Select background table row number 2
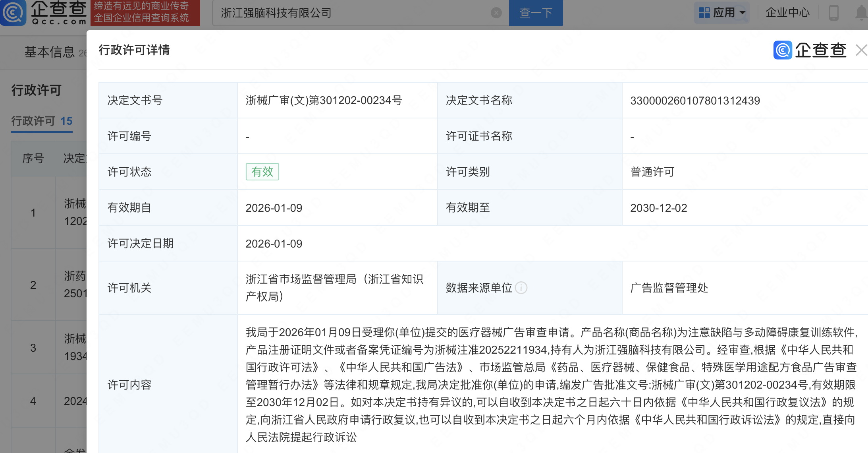 tap(33, 285)
